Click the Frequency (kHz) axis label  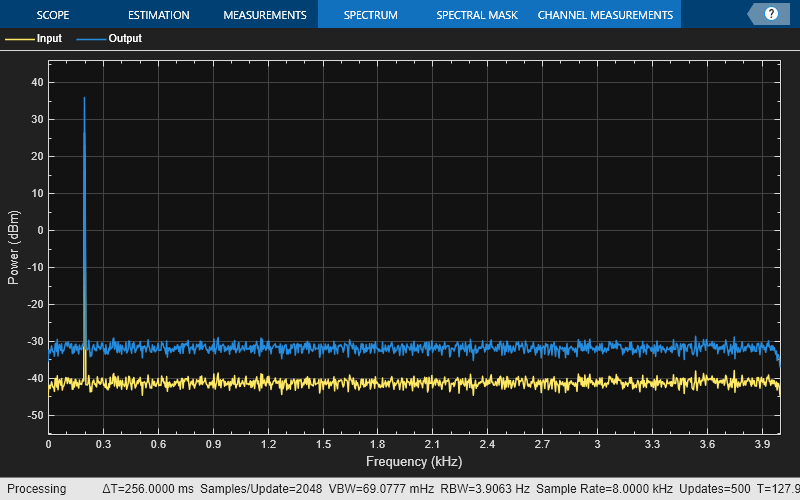pyautogui.click(x=414, y=462)
